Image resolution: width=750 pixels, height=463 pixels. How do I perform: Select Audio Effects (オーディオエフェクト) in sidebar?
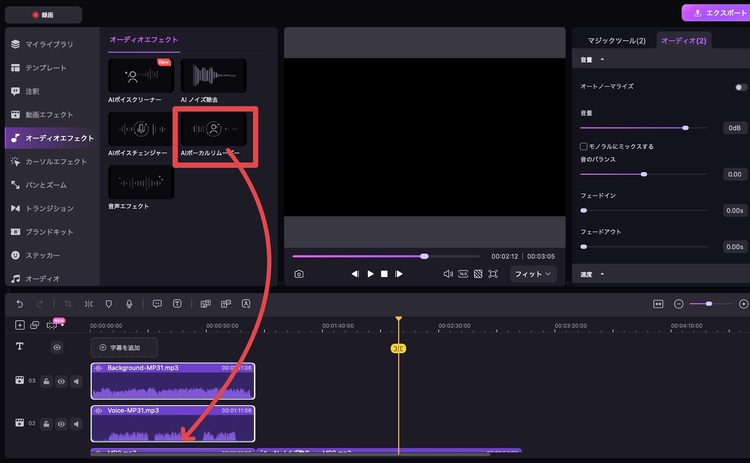pyautogui.click(x=52, y=138)
